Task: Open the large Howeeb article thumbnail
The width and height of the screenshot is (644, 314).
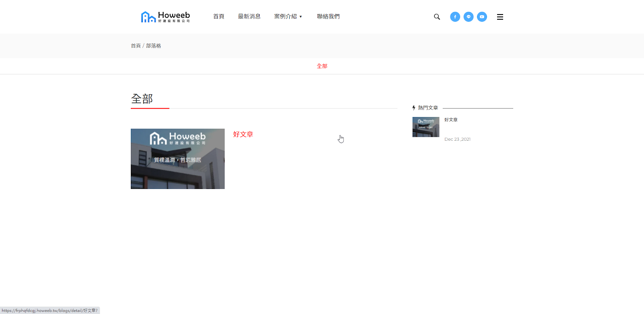Action: point(178,159)
